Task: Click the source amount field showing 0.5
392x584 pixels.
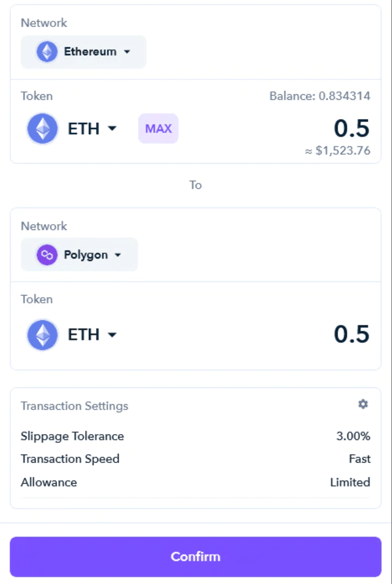Action: coord(352,128)
